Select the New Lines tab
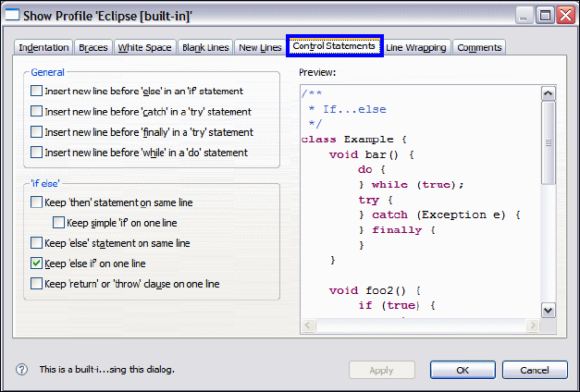Image resolution: width=580 pixels, height=392 pixels. (x=260, y=47)
